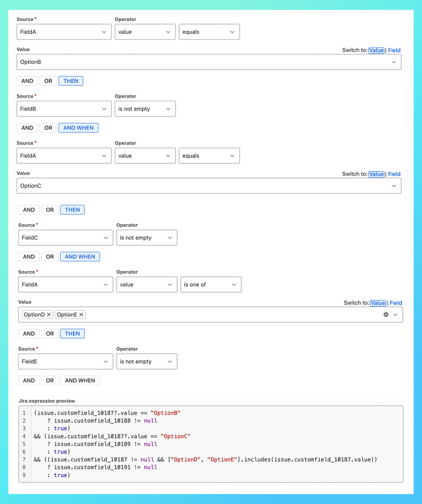The image size is (422, 504).
Task: Open the 'is not empty' dropdown beside FieldB
Action: coord(145,109)
